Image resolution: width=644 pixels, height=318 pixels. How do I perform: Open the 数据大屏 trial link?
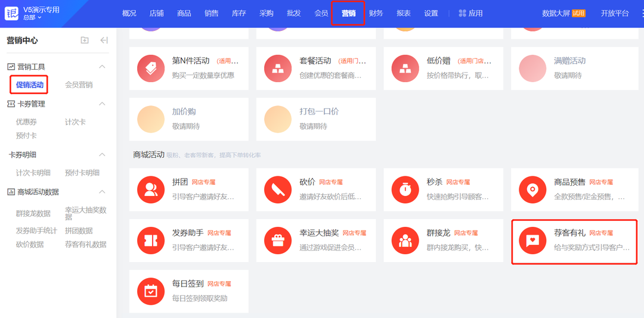point(563,13)
